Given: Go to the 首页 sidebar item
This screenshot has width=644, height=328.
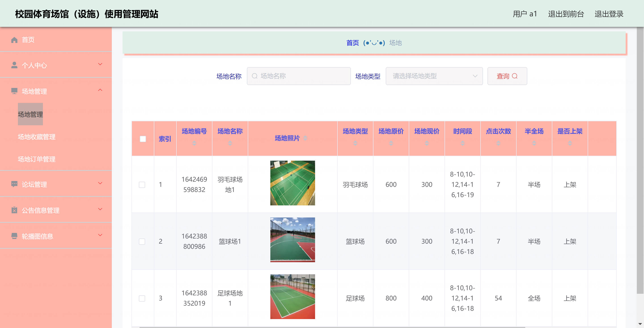Looking at the screenshot, I should [x=56, y=40].
